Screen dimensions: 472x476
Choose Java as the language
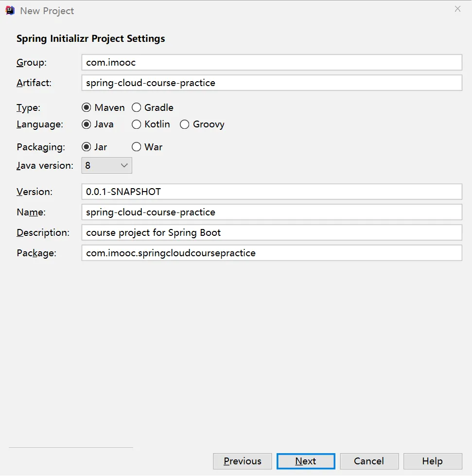coord(87,124)
